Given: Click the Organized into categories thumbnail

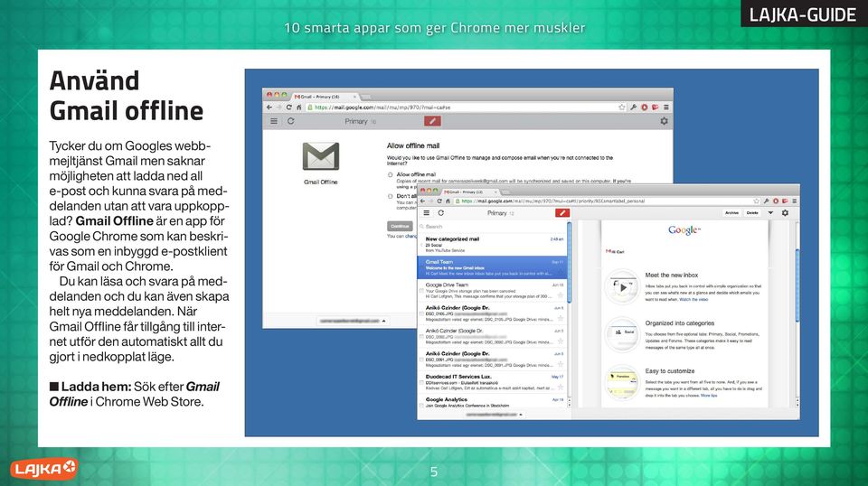Looking at the screenshot, I should [622, 334].
